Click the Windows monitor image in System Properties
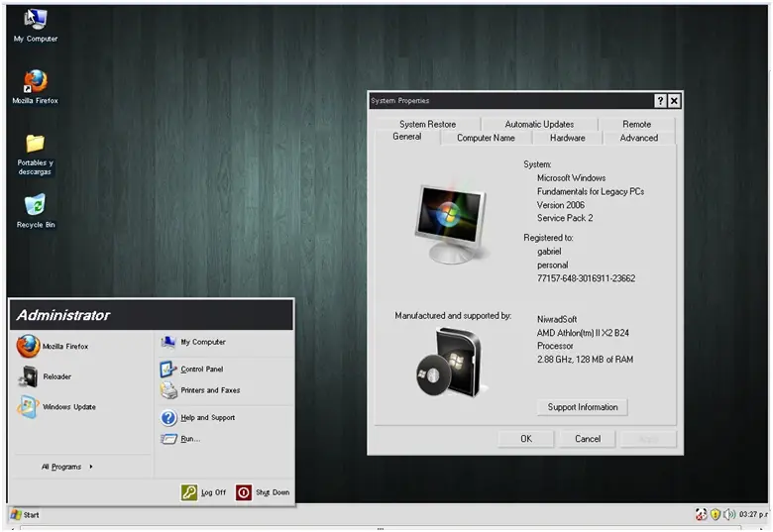Viewport: 773px width, 532px height. [x=450, y=223]
